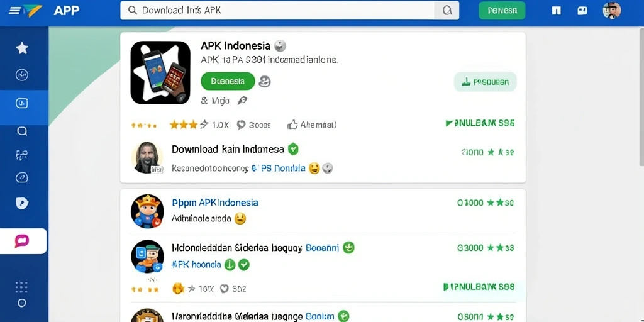644x322 pixels.
Task: Open the shield icon in sidebar
Action: click(22, 203)
